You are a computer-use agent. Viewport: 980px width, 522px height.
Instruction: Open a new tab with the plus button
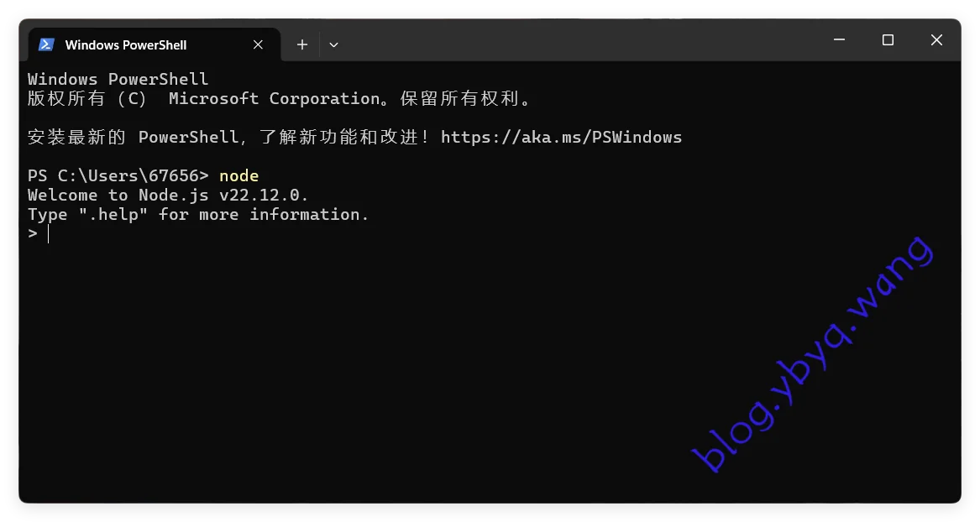(301, 44)
